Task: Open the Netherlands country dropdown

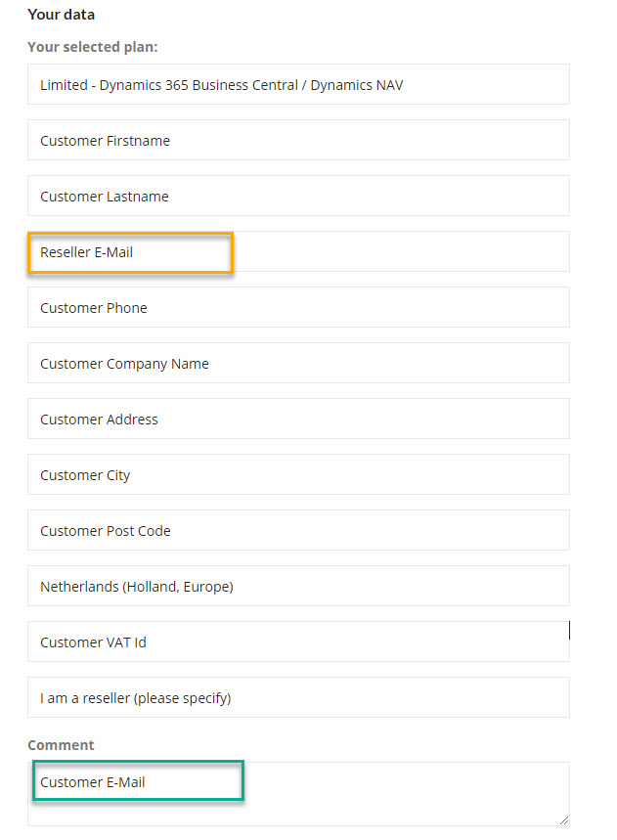Action: [x=298, y=586]
